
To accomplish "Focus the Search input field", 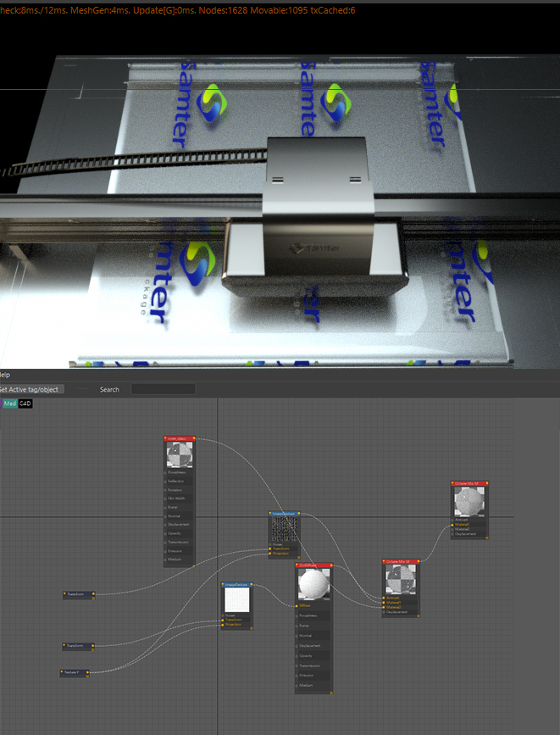I will tap(163, 389).
